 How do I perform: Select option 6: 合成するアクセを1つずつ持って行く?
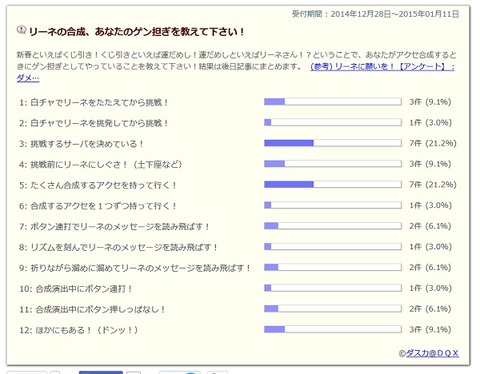click(x=98, y=206)
